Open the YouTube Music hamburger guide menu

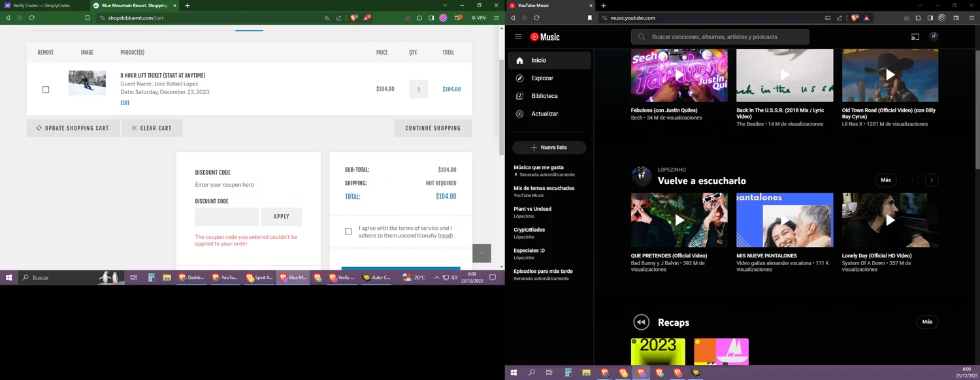coord(518,37)
